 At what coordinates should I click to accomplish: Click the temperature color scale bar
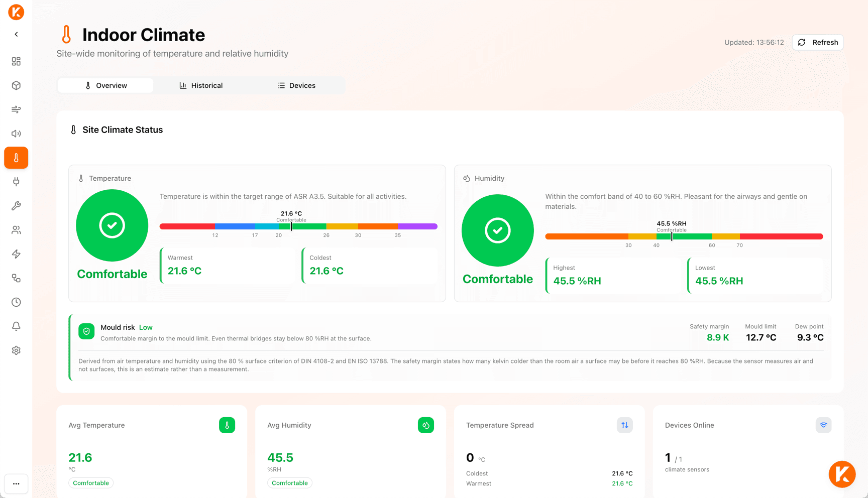tap(298, 226)
